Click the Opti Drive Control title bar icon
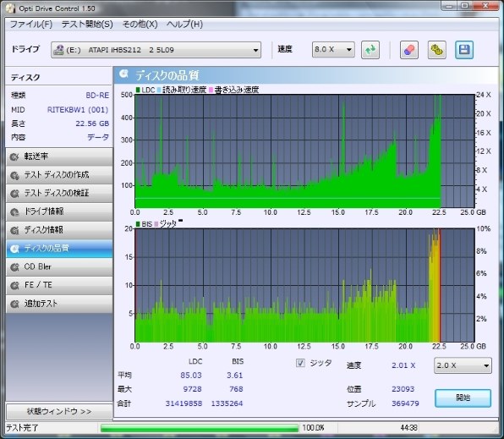 (x=10, y=8)
